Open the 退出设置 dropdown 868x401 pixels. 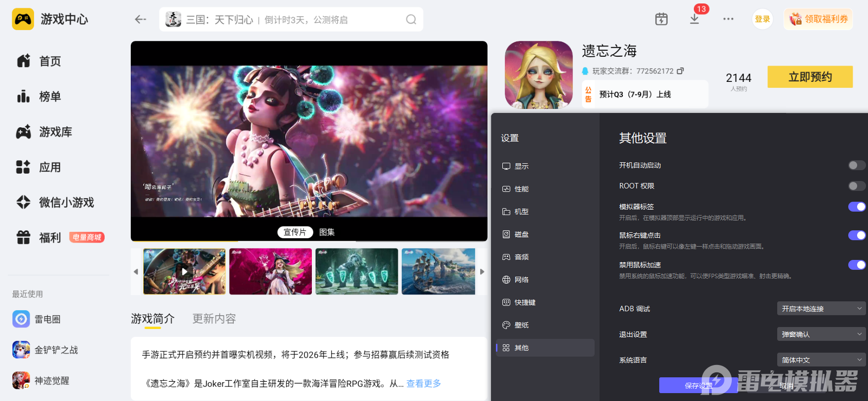(821, 334)
